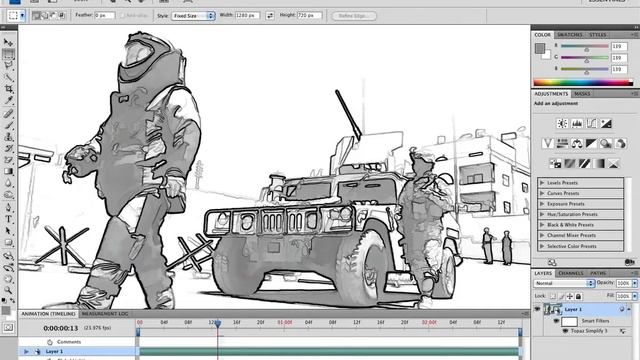Image resolution: width=640 pixels, height=360 pixels.
Task: Select the Eyedropper tool
Action: tap(8, 100)
